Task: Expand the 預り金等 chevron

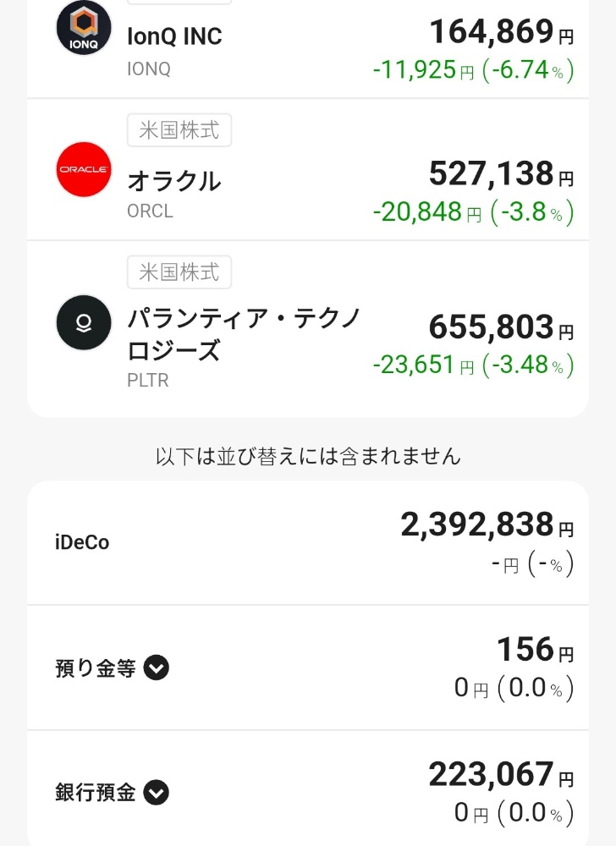Action: (x=157, y=668)
